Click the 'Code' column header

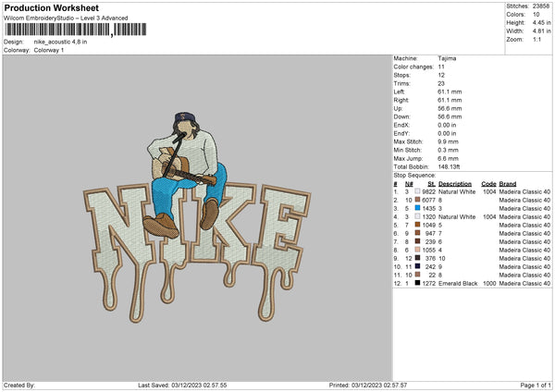point(488,184)
